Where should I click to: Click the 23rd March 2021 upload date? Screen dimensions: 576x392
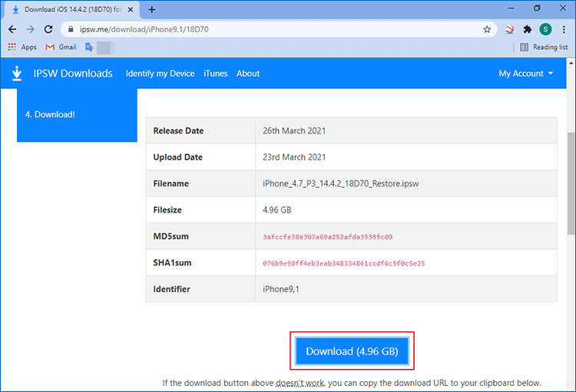tap(294, 157)
